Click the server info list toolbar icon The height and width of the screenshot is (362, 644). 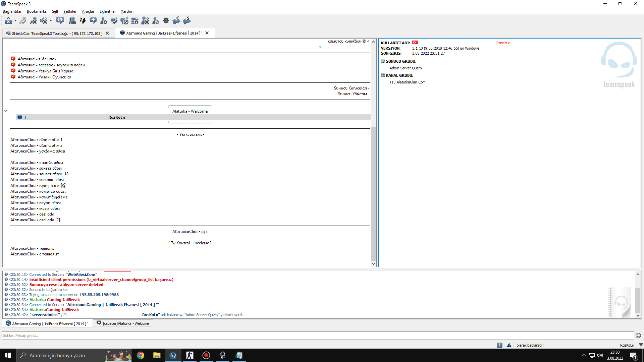(135, 21)
